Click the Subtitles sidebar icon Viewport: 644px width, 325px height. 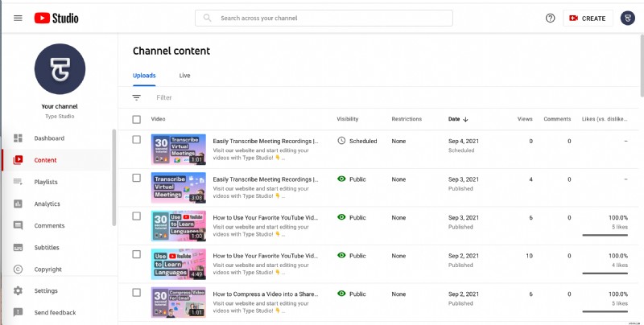[x=18, y=248]
